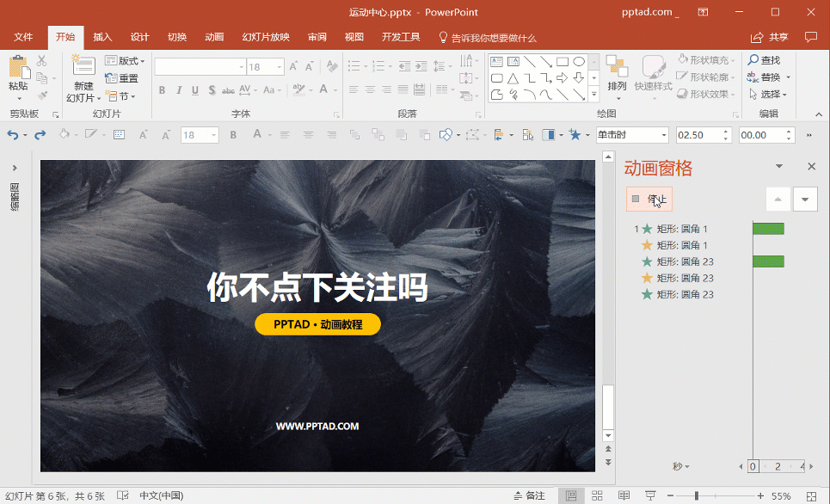The height and width of the screenshot is (504, 830).
Task: Toggle Italic formatting in ribbon
Action: coord(179,90)
